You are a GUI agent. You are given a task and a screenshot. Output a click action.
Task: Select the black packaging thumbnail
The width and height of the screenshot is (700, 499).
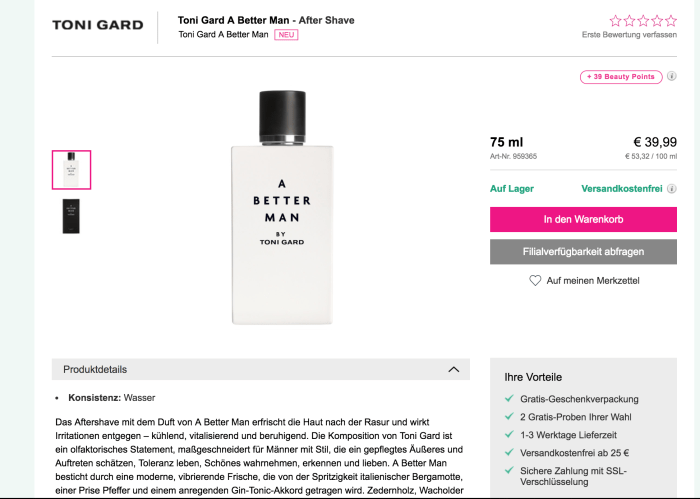coord(71,215)
